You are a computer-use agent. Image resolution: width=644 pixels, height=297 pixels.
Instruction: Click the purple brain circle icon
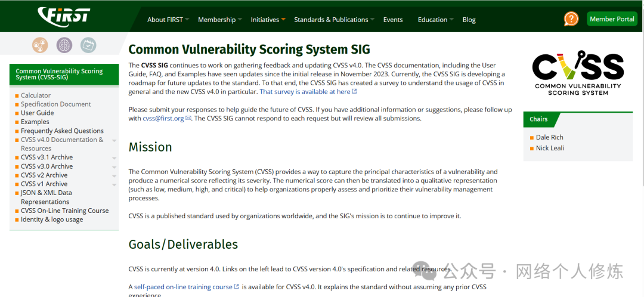point(64,45)
